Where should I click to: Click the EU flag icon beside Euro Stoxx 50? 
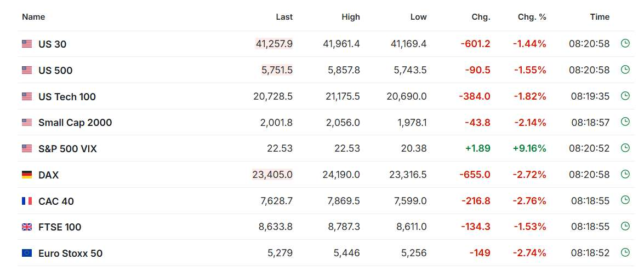27,253
